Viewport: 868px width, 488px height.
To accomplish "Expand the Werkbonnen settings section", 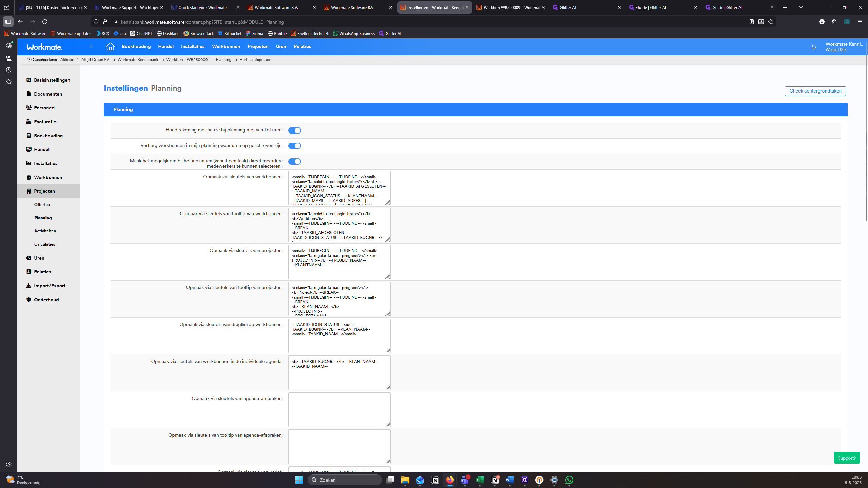I will click(48, 177).
